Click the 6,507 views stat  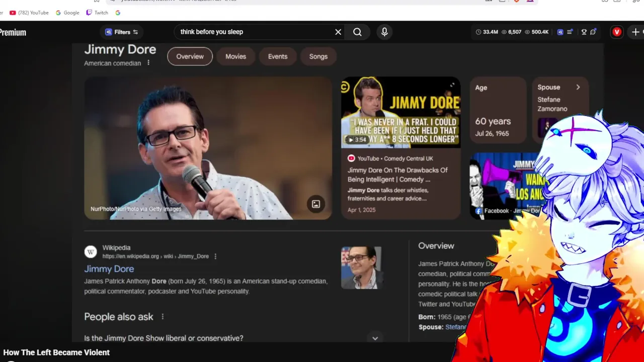tap(511, 32)
